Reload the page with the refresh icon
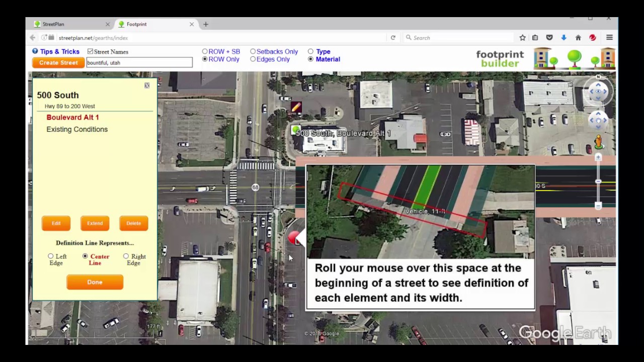 [x=393, y=38]
